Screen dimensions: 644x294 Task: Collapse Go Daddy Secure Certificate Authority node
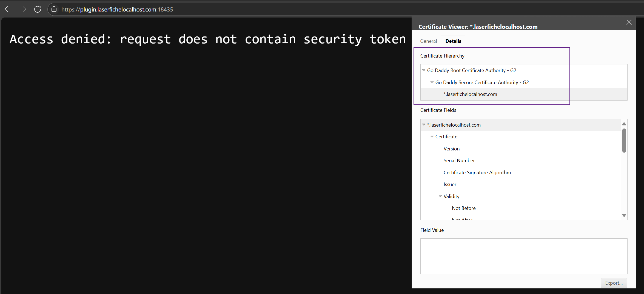tap(432, 82)
